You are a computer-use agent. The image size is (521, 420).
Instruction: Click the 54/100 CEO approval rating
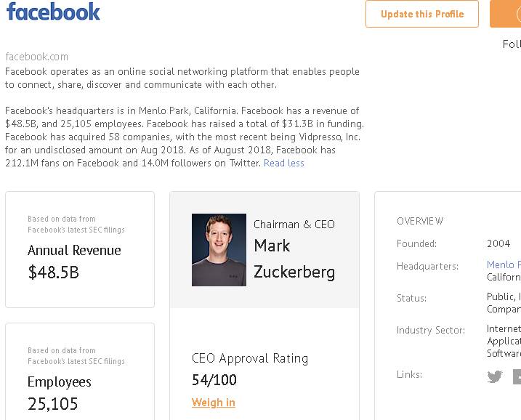click(x=214, y=379)
